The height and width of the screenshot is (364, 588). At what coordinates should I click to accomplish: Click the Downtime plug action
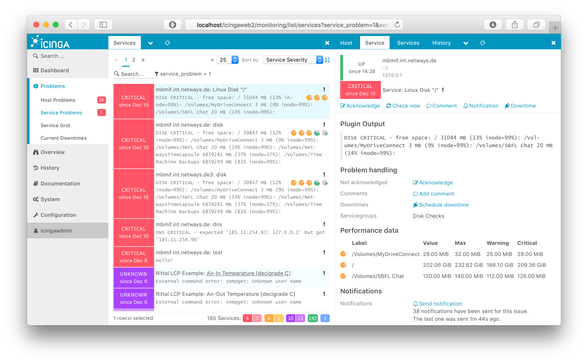(x=520, y=106)
